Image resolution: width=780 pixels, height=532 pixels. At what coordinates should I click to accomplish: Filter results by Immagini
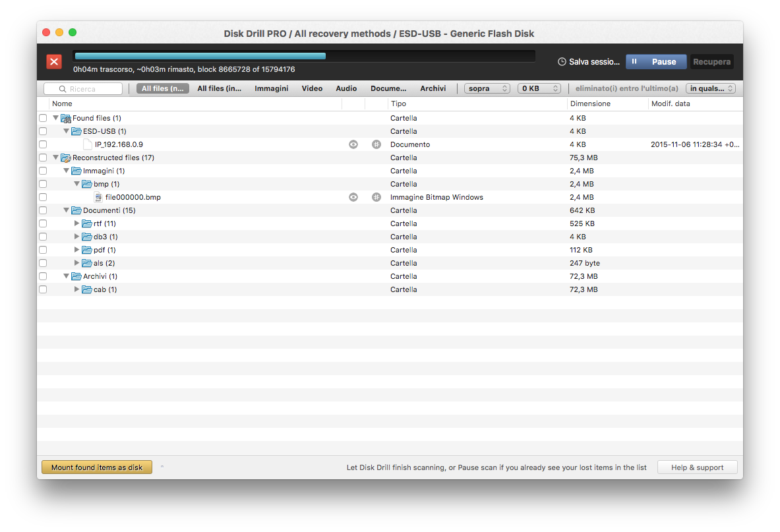272,88
